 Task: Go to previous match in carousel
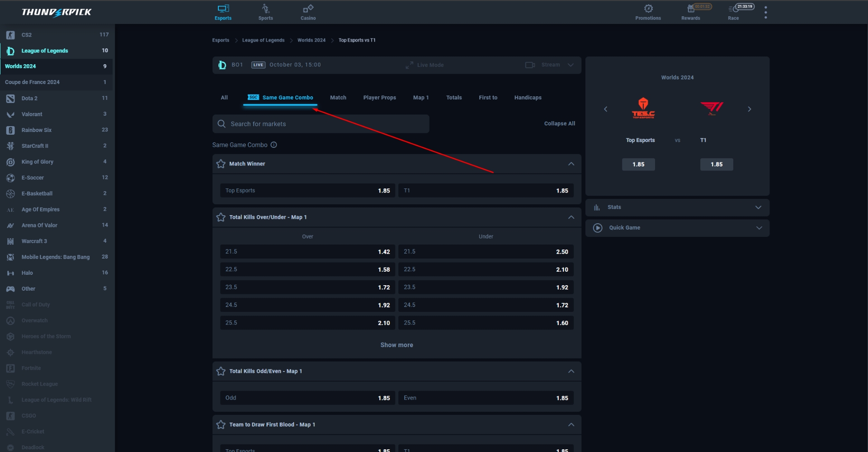pos(605,109)
